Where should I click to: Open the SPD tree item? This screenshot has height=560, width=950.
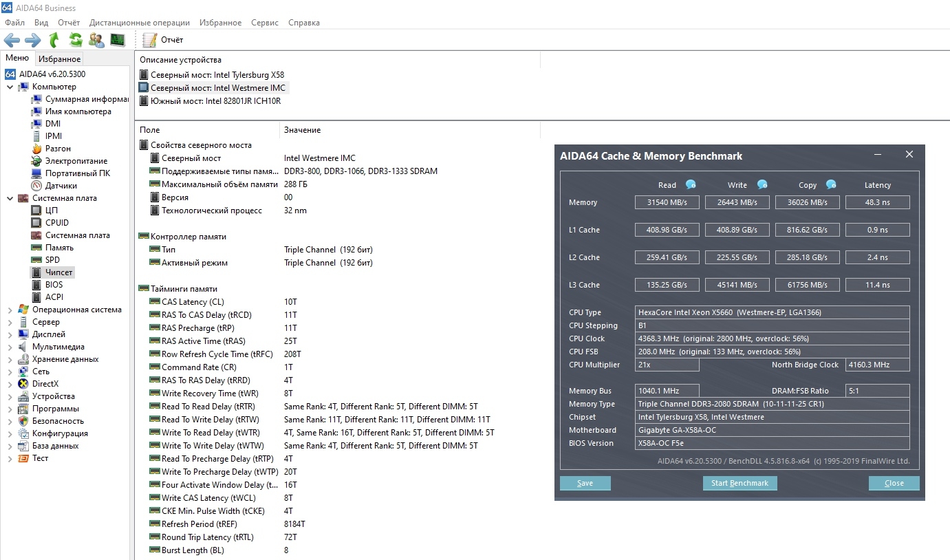coord(45,260)
